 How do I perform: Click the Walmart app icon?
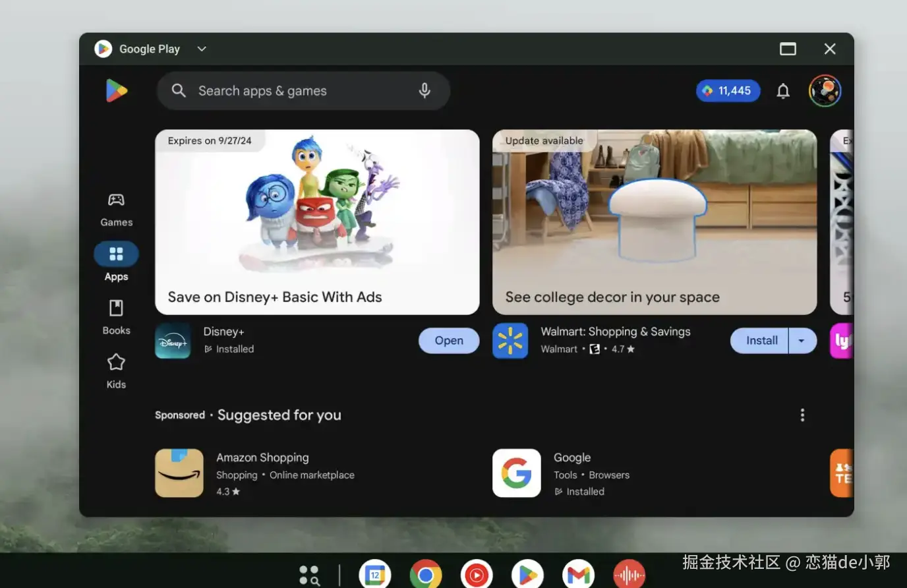point(510,341)
